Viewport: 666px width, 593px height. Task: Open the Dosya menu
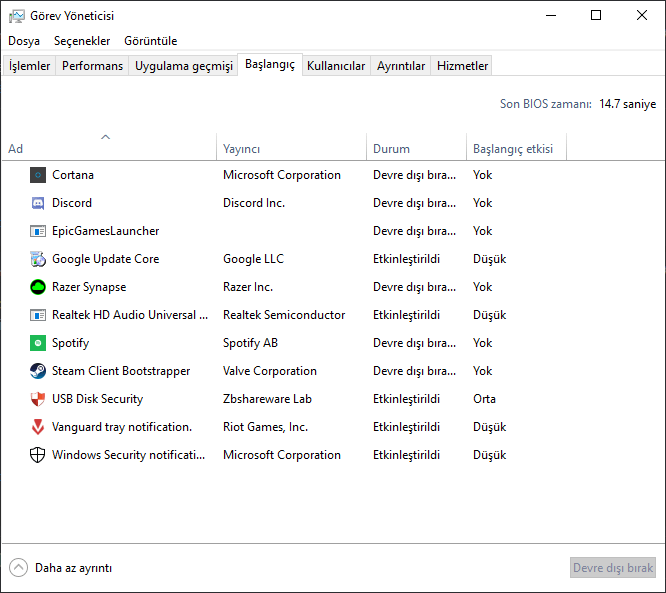point(24,41)
